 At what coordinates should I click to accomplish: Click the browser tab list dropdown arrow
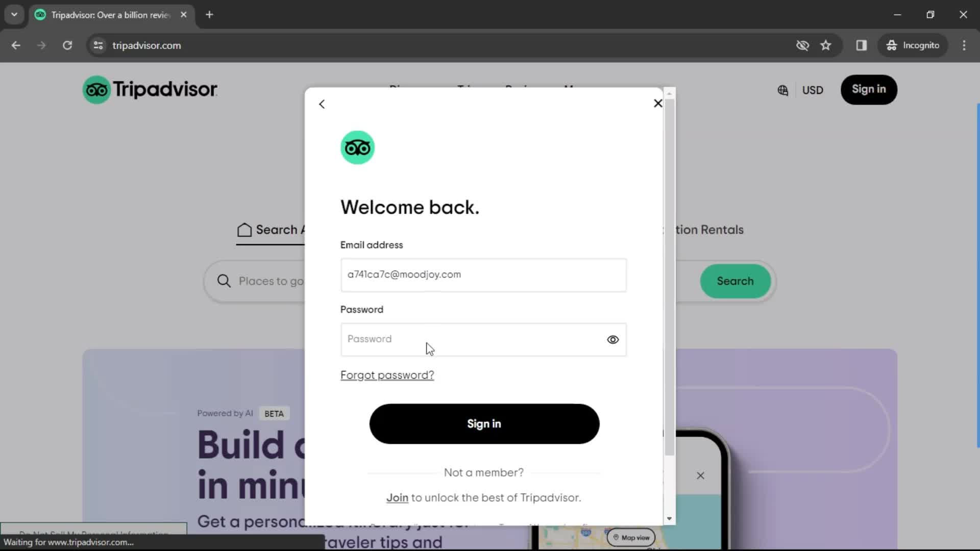click(14, 14)
